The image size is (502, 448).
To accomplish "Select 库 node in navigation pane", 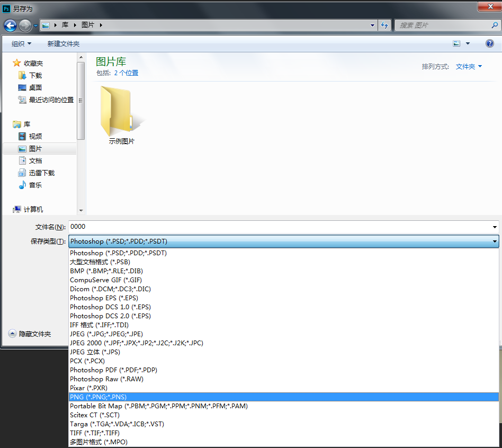I will click(27, 124).
